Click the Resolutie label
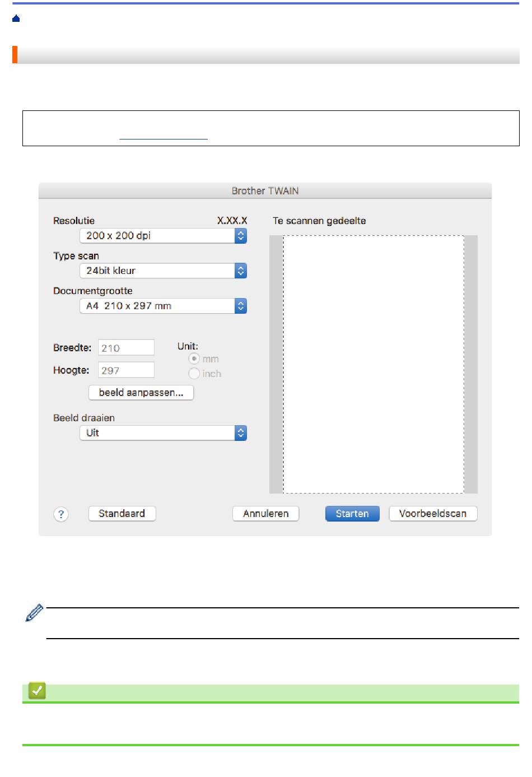Screen dimensions: 532x777 (74, 221)
